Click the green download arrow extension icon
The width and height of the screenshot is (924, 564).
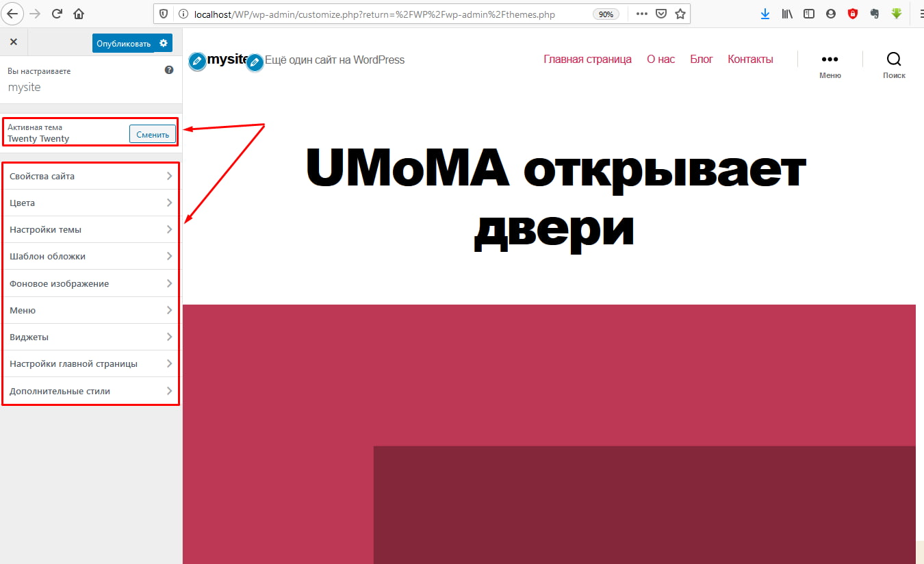(897, 14)
